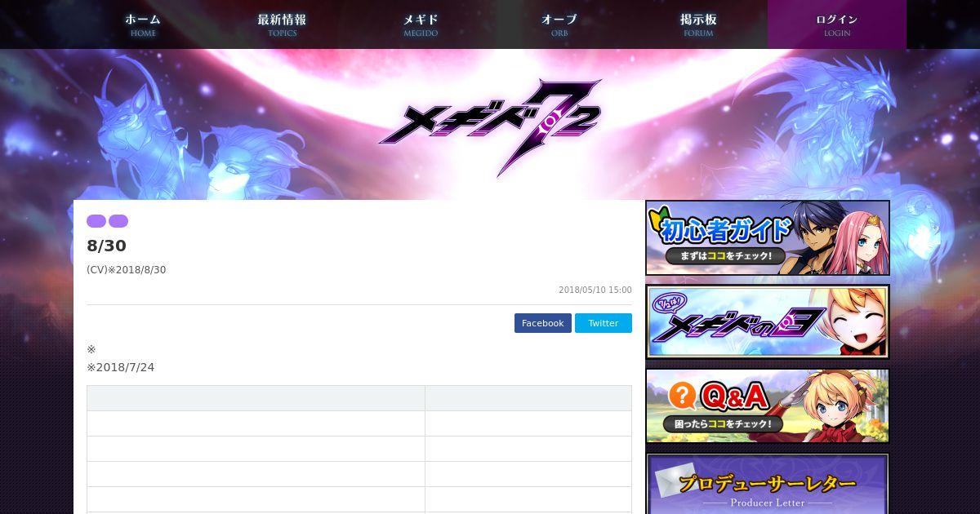Share the article via the Twitter button
The width and height of the screenshot is (980, 514).
pos(604,323)
